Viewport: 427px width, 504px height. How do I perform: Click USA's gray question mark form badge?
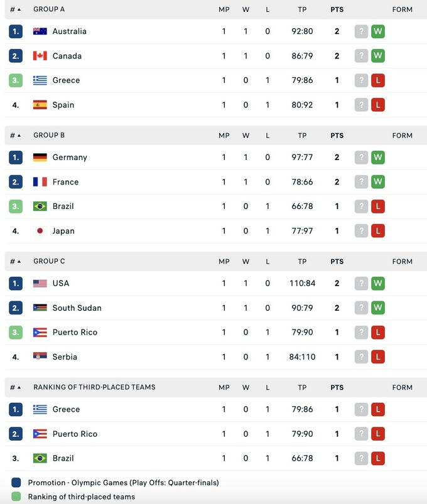361,284
